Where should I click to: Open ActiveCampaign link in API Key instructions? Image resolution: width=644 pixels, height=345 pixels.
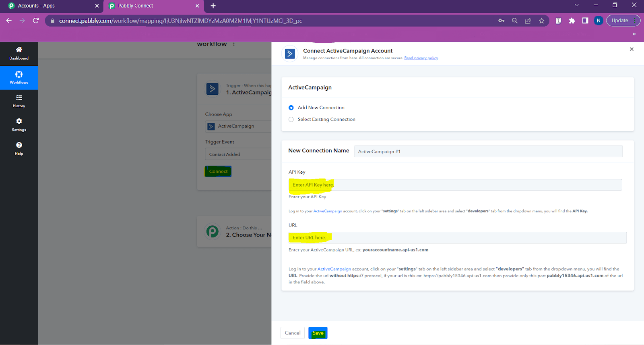tap(328, 211)
